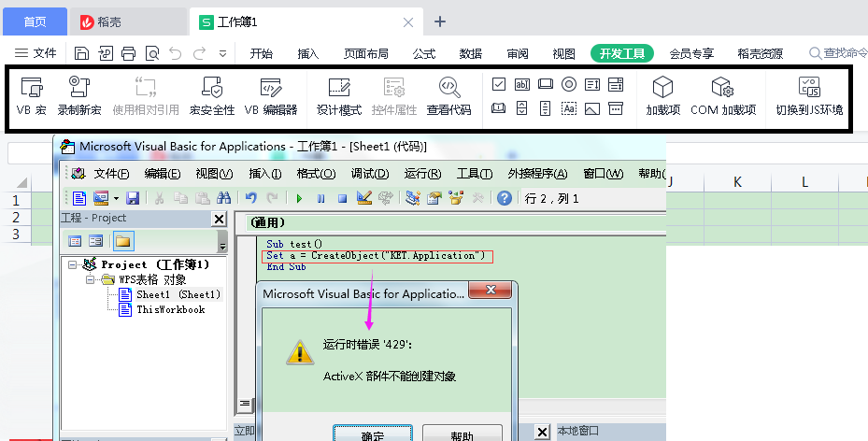Insert a command button control
The image size is (868, 441).
pyautogui.click(x=546, y=84)
